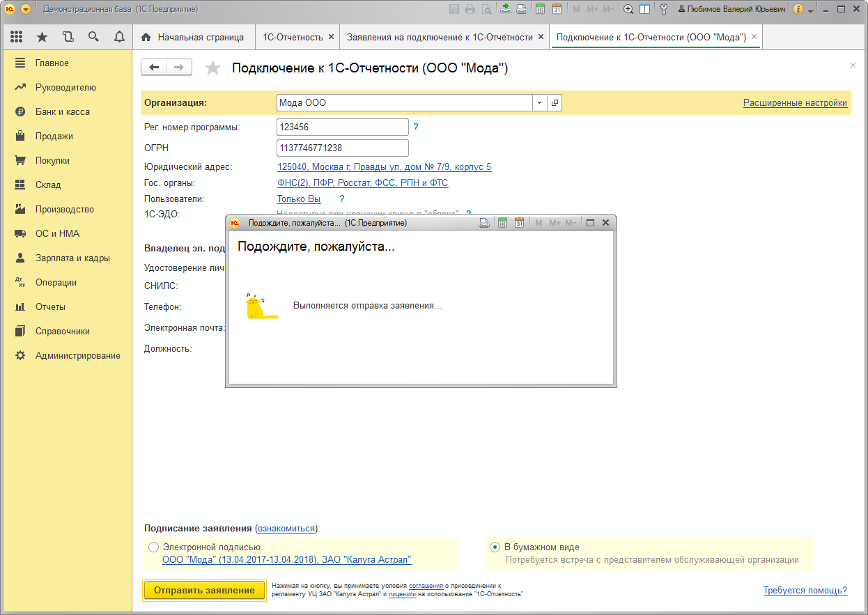This screenshot has height=615, width=868.
Task: Open Продажи section
Action: 66,136
